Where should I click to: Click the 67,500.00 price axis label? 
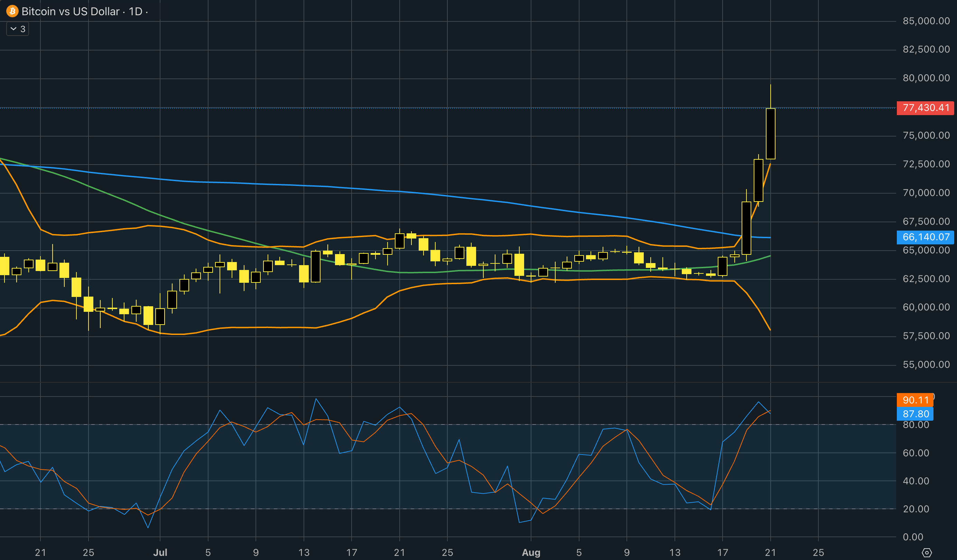point(926,221)
